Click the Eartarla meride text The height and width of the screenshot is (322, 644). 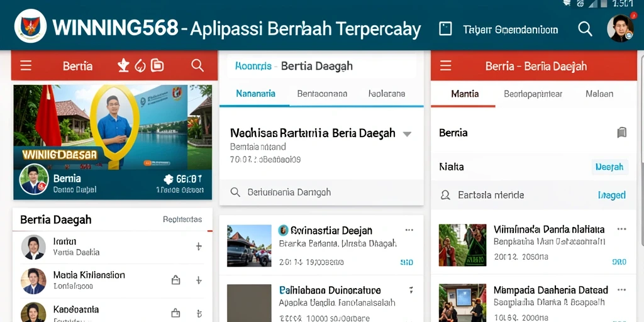pos(491,195)
